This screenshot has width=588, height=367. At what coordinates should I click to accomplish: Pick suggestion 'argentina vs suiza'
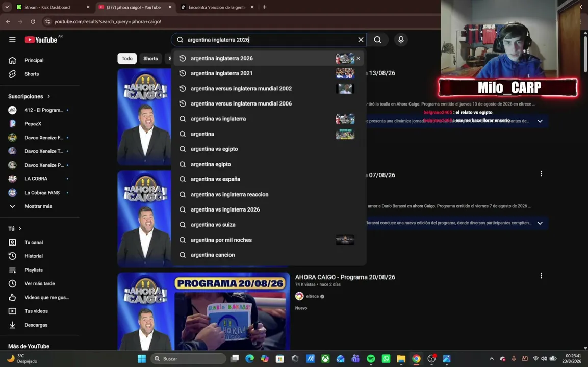[x=268, y=225]
